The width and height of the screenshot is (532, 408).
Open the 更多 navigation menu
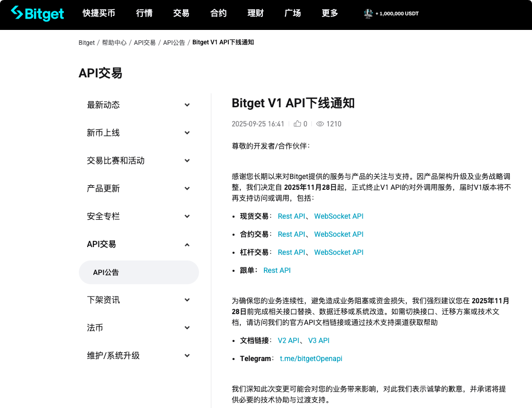coord(330,13)
